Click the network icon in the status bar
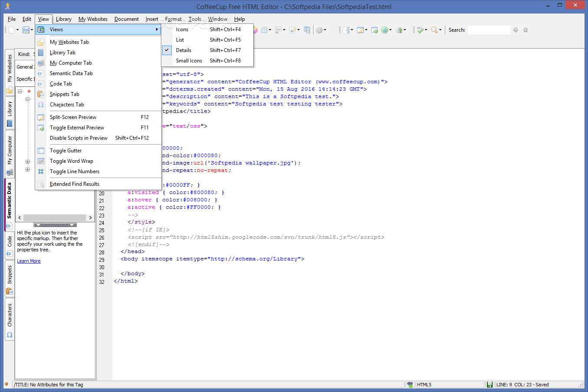Image resolution: width=588 pixels, height=392 pixels. click(x=410, y=385)
